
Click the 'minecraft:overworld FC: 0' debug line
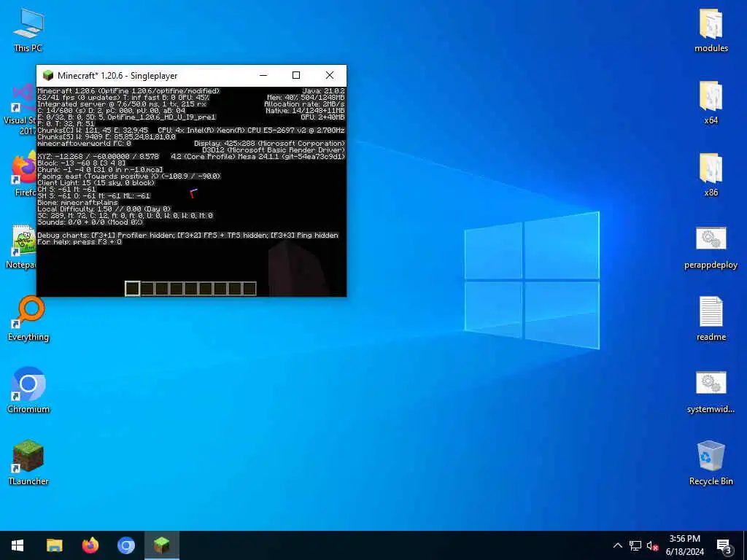(x=85, y=144)
